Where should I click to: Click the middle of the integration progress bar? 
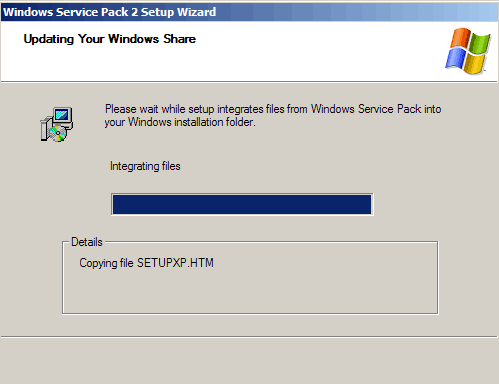click(x=242, y=204)
